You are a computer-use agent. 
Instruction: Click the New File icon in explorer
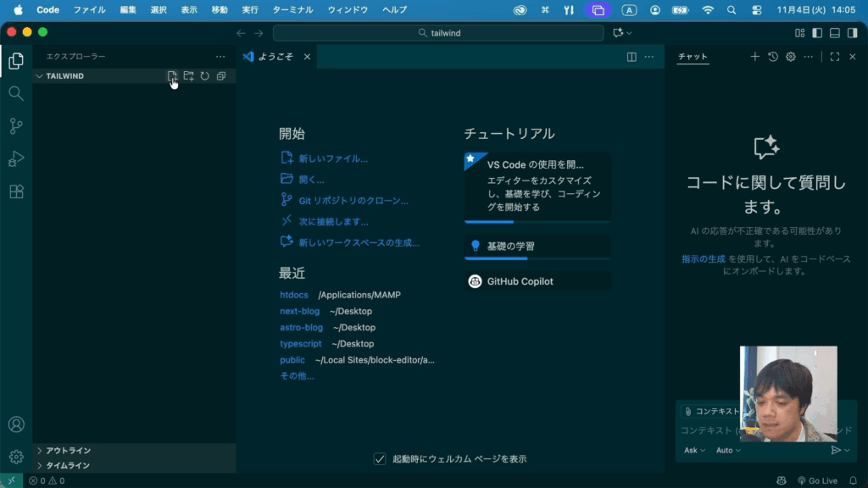(172, 76)
